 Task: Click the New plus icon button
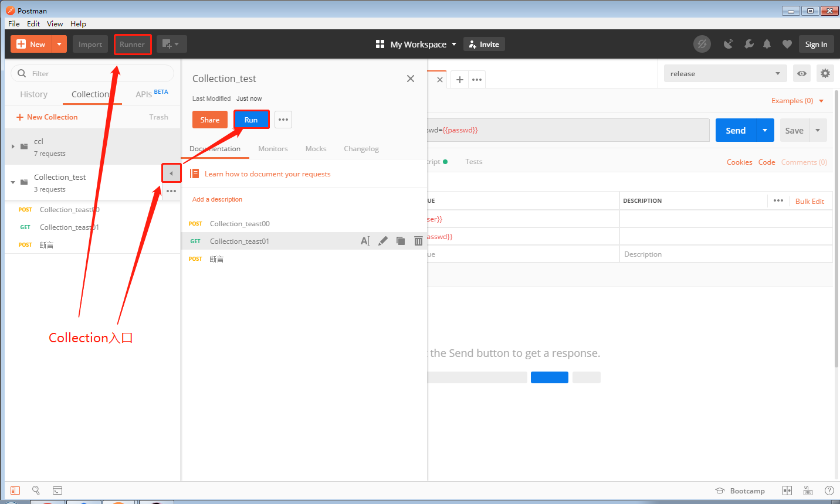(31, 44)
